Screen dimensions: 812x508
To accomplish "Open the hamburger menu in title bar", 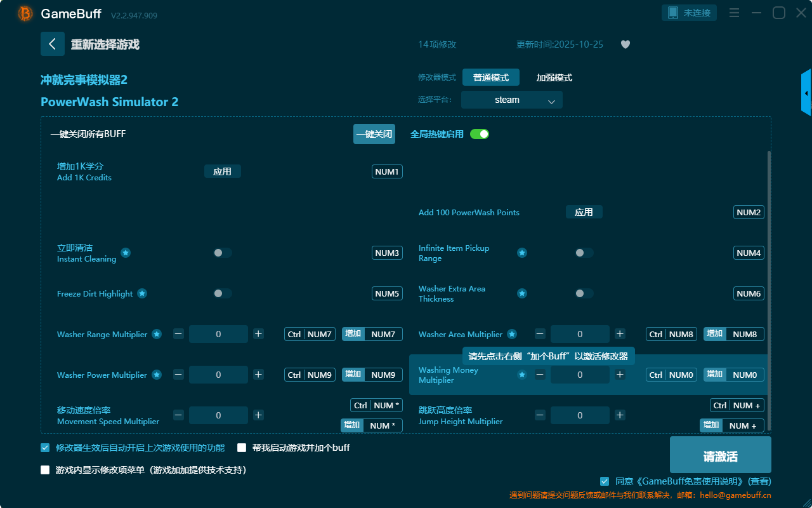I will [734, 13].
